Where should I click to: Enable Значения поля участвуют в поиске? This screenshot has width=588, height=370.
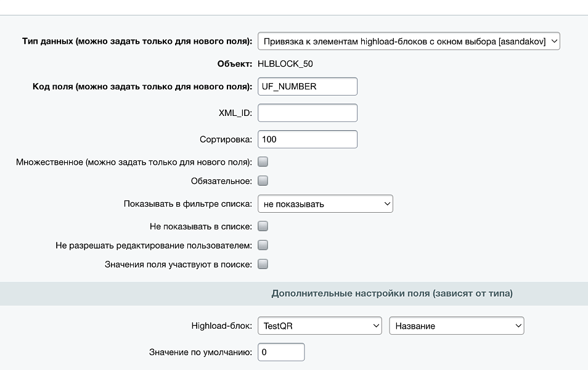point(263,263)
